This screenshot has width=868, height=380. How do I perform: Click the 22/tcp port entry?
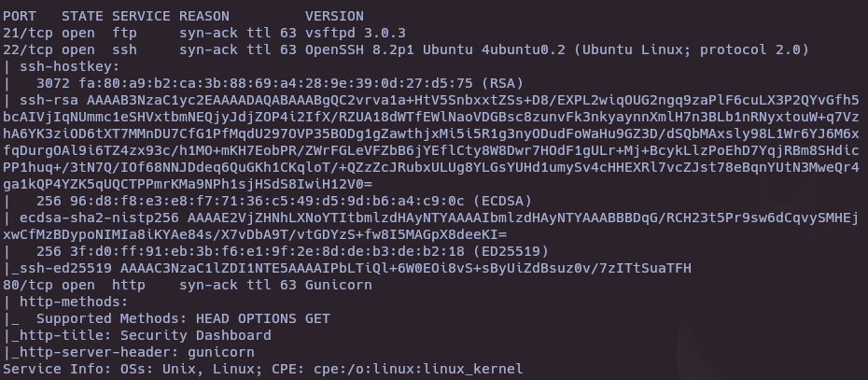(28, 49)
